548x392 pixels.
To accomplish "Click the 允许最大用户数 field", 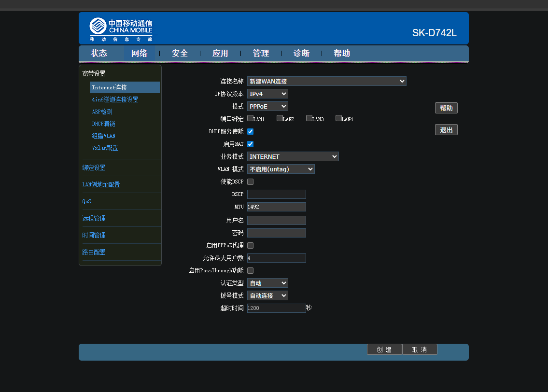I will [x=277, y=258].
